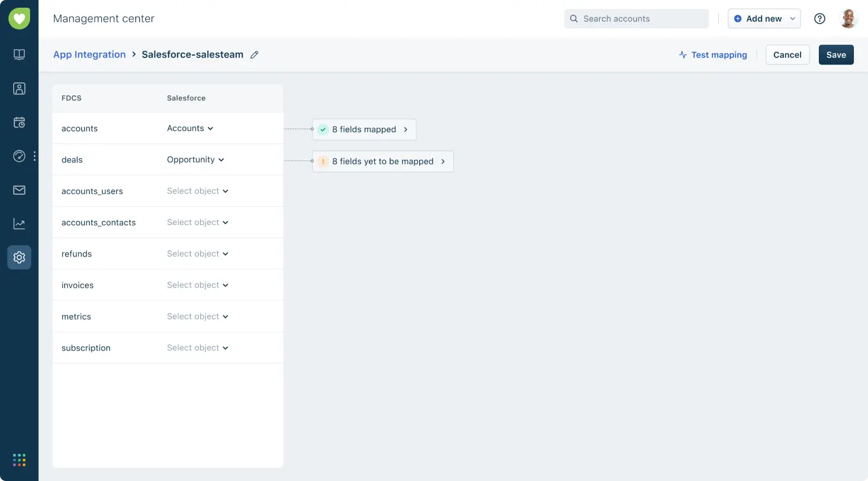Expand the Add new dropdown arrow
Viewport: 868px width, 481px height.
tap(792, 19)
